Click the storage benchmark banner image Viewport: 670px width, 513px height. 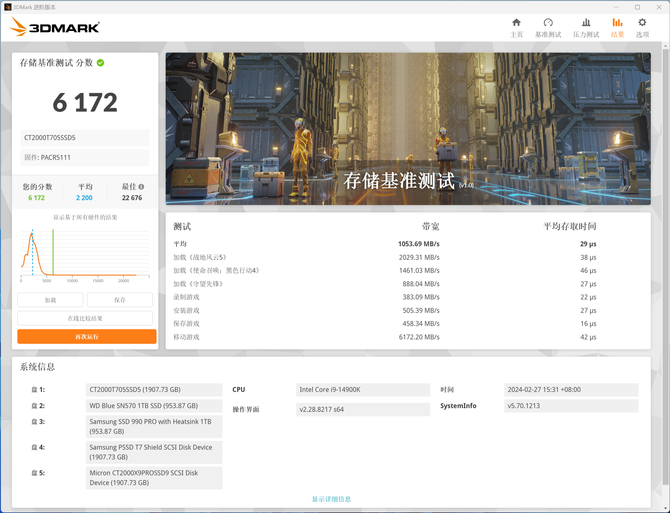[x=408, y=127]
